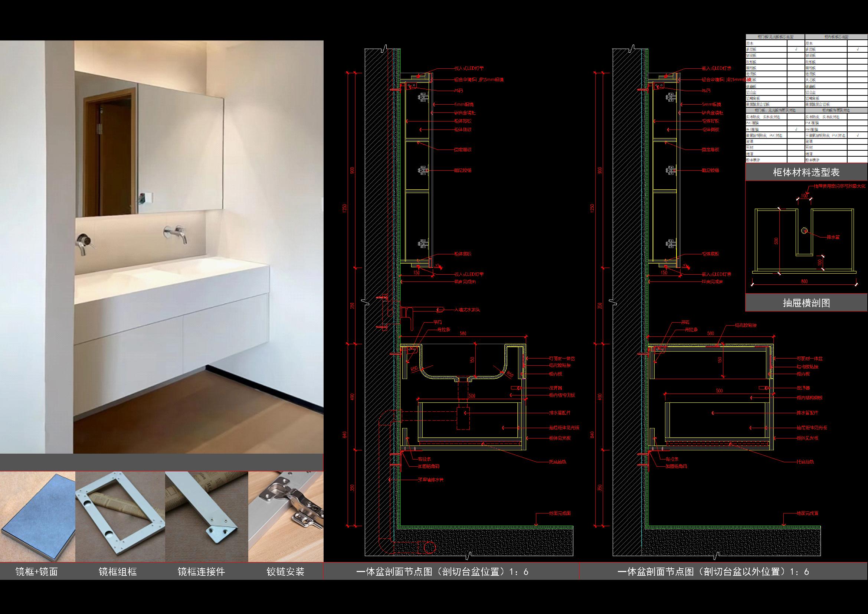Viewport: 868px width, 614px height.
Task: Click the '抽屉横剖图' heading
Action: point(806,303)
